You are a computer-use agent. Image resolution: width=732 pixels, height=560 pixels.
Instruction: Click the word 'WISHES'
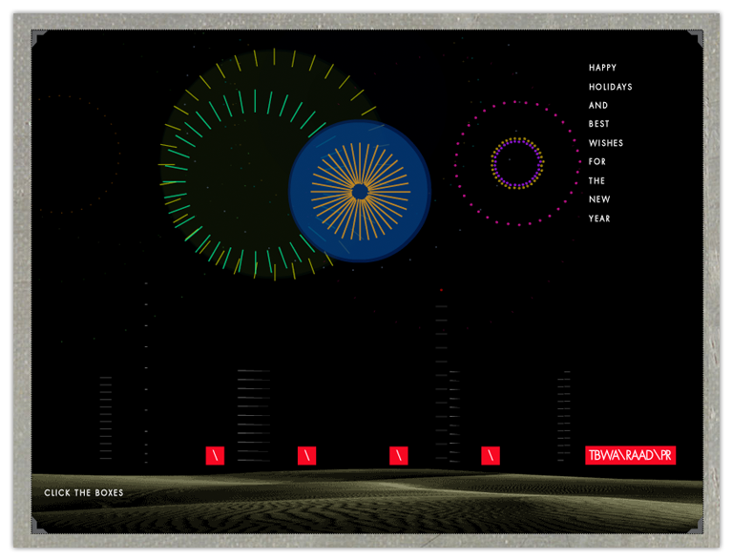pos(605,143)
